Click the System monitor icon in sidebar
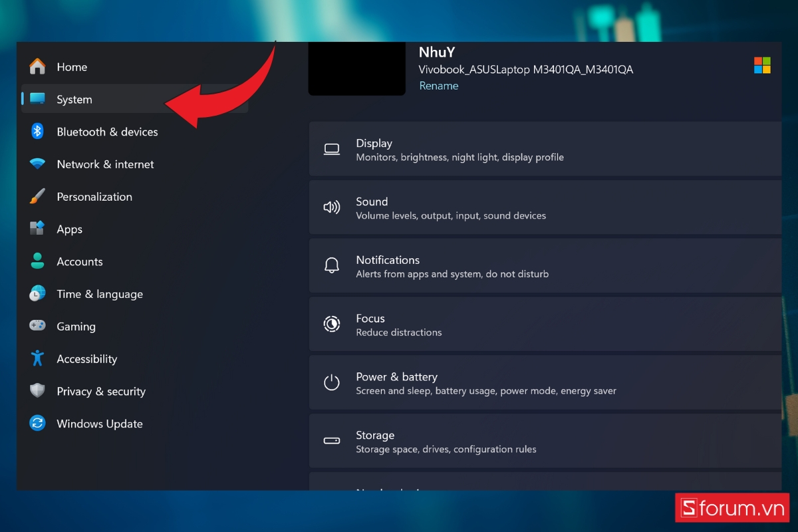Image resolution: width=798 pixels, height=532 pixels. pos(38,99)
